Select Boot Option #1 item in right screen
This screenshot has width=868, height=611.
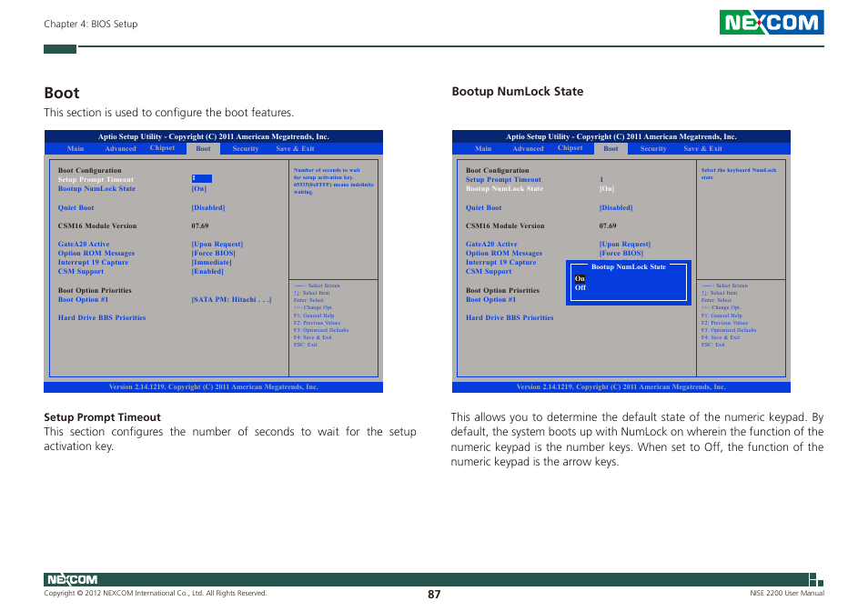click(x=490, y=300)
